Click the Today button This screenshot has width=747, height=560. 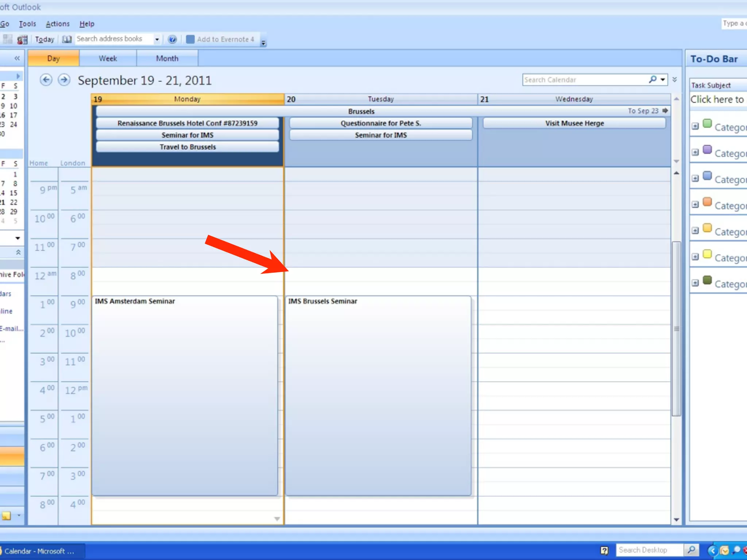44,39
